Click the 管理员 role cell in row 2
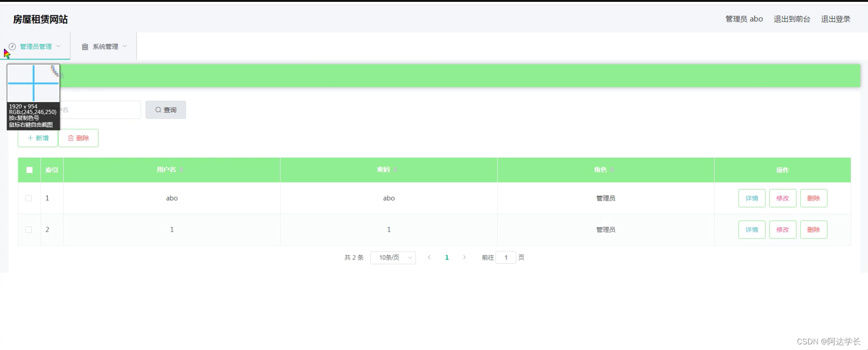The height and width of the screenshot is (350, 868). point(606,230)
